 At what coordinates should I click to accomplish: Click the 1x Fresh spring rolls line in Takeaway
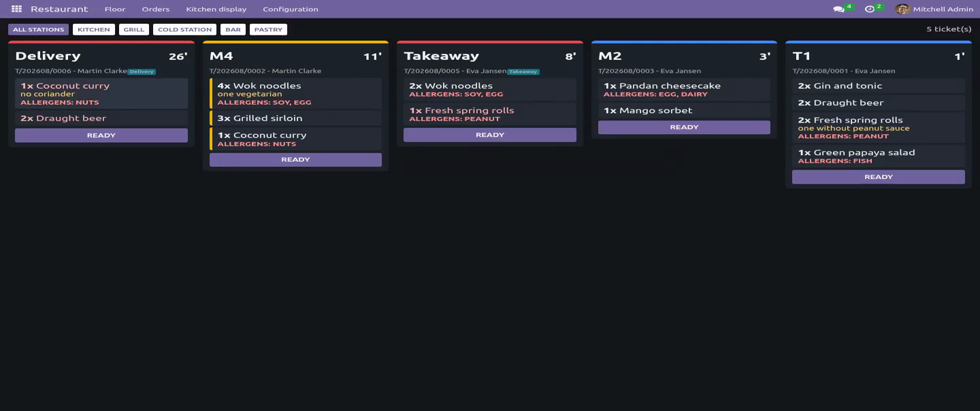coord(490,114)
